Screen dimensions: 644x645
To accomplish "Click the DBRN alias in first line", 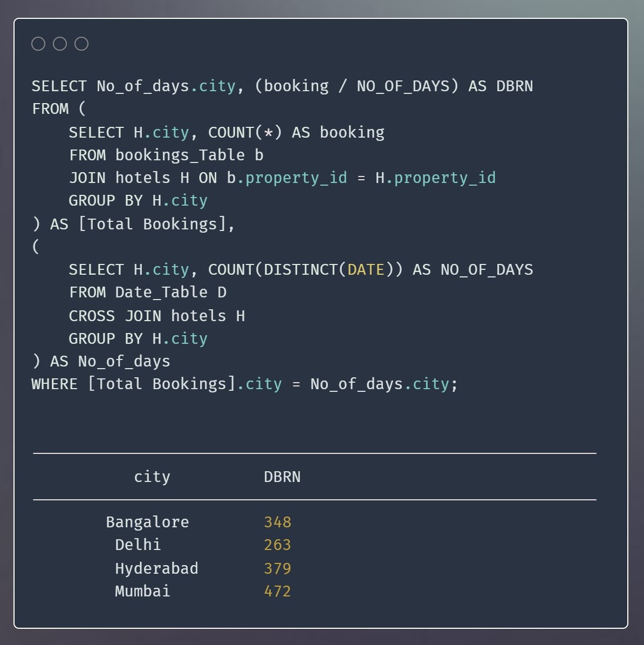I will (514, 86).
